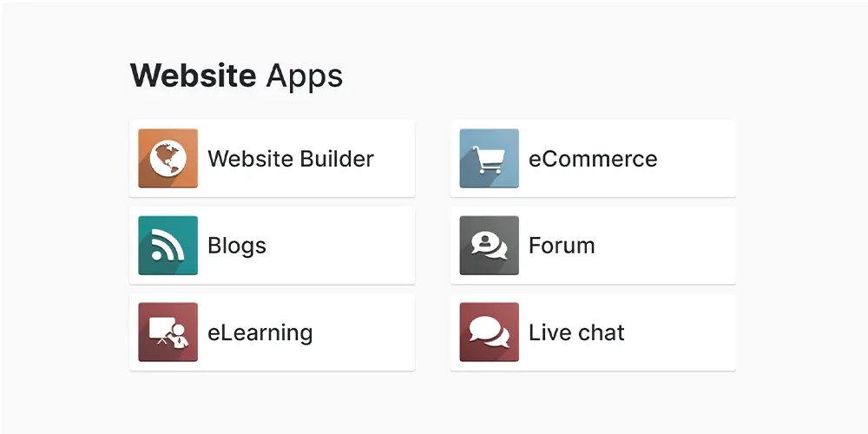Open the 'eCommerce' text label
Screen dimensions: 868x434
click(593, 160)
